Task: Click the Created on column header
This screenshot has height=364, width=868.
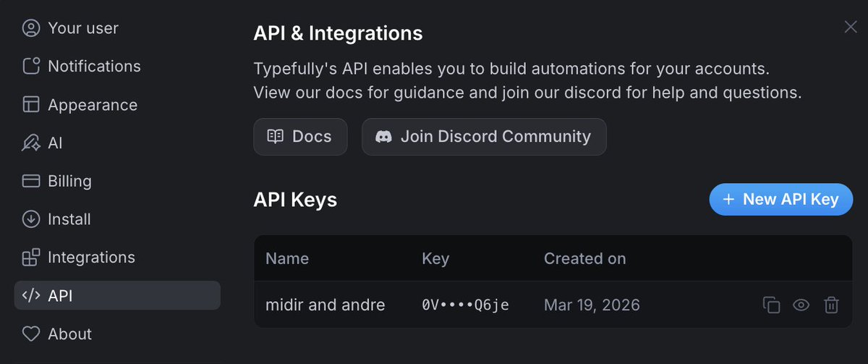Action: click(x=585, y=258)
